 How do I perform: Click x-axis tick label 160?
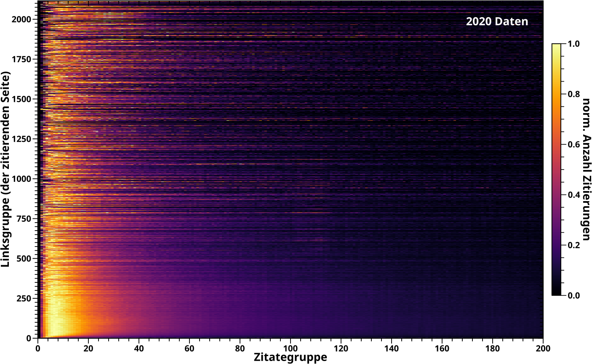(x=442, y=348)
